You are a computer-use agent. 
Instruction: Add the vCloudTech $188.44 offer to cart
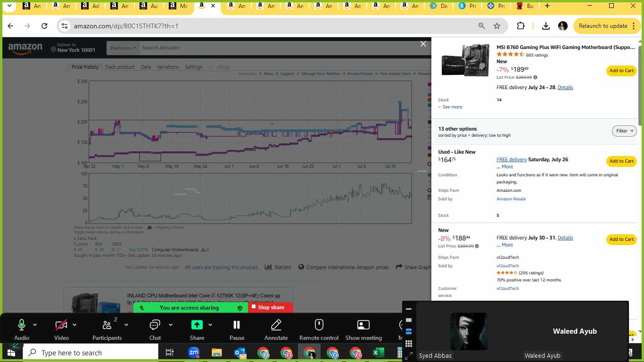(x=621, y=239)
